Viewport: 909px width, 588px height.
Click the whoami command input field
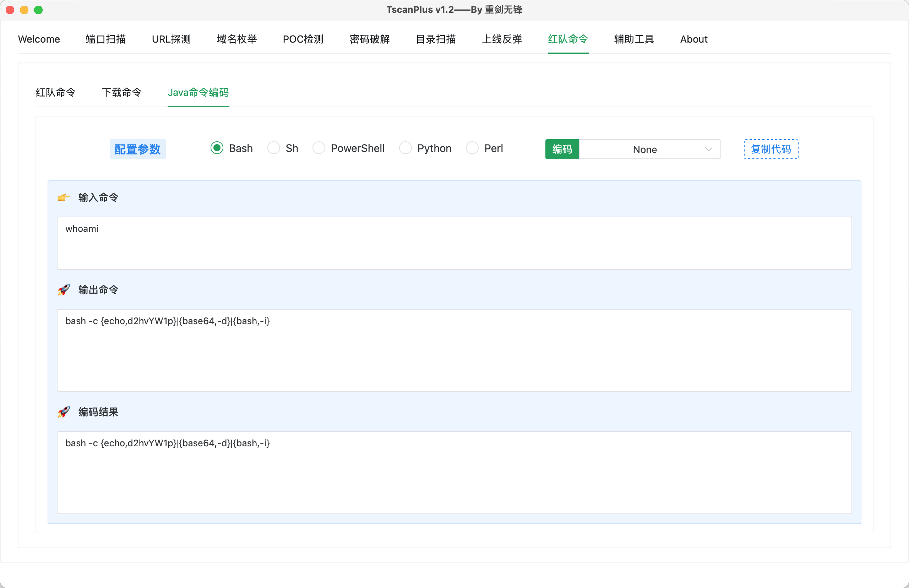(x=454, y=243)
